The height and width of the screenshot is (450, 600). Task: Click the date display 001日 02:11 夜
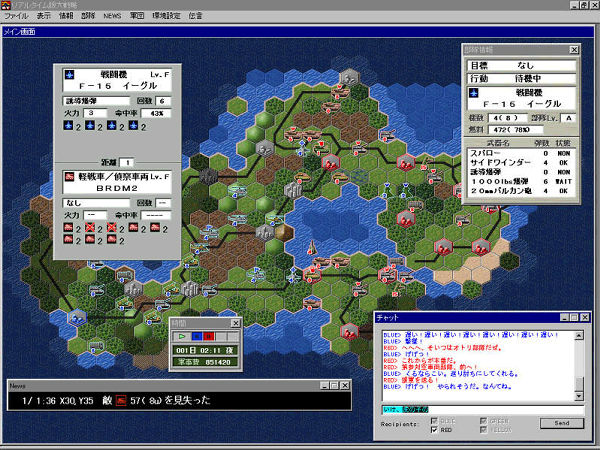pos(205,350)
